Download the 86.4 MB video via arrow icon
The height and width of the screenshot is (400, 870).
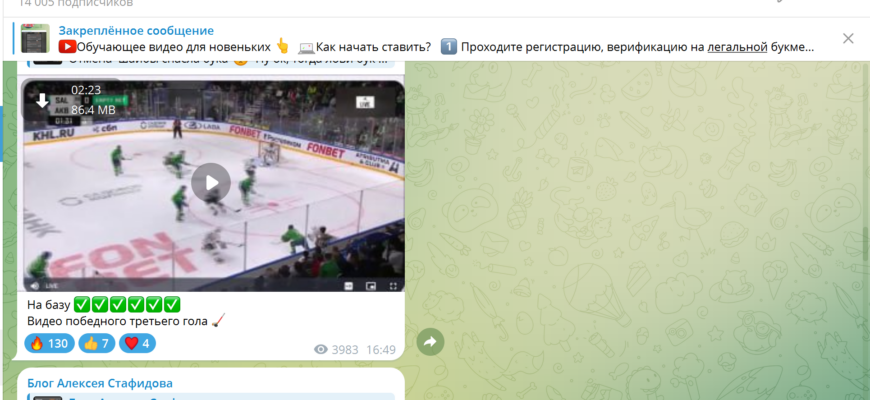[43, 101]
